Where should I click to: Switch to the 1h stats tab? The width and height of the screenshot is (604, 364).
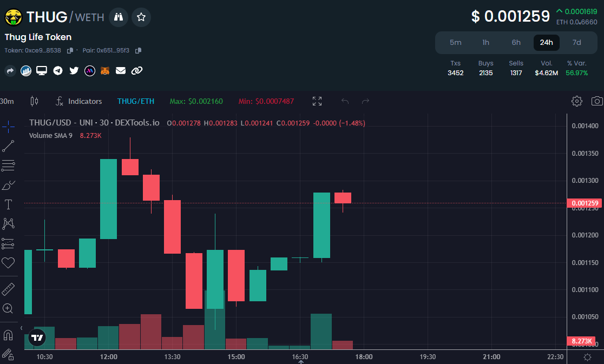(x=485, y=43)
